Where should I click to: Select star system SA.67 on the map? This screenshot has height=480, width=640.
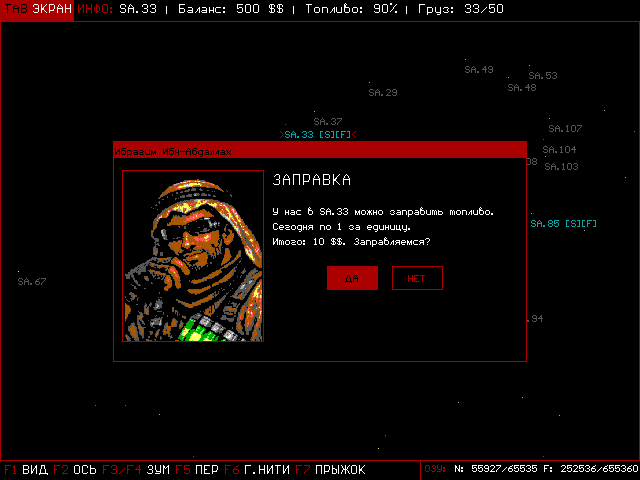[31, 281]
